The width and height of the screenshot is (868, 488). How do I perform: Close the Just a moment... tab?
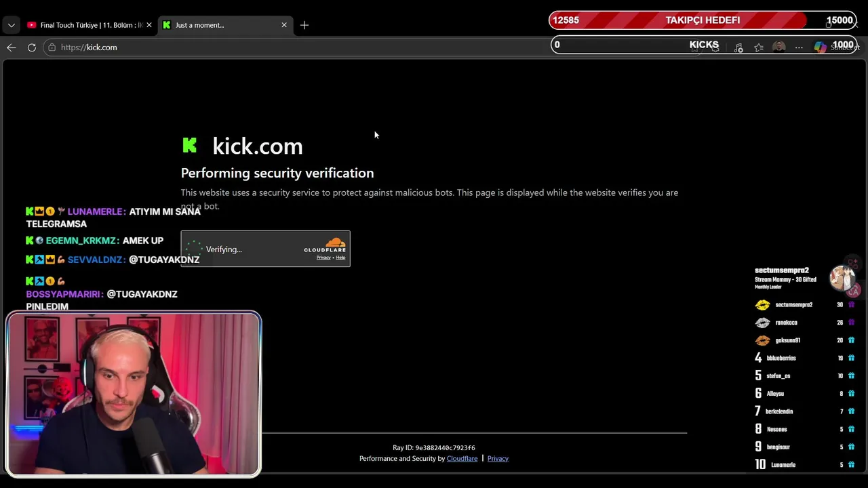[x=284, y=25]
